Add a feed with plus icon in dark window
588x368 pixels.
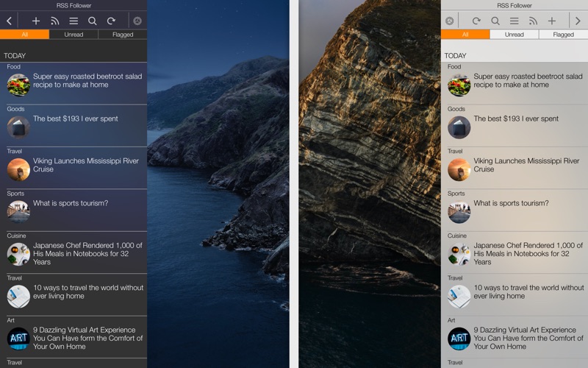coord(36,21)
